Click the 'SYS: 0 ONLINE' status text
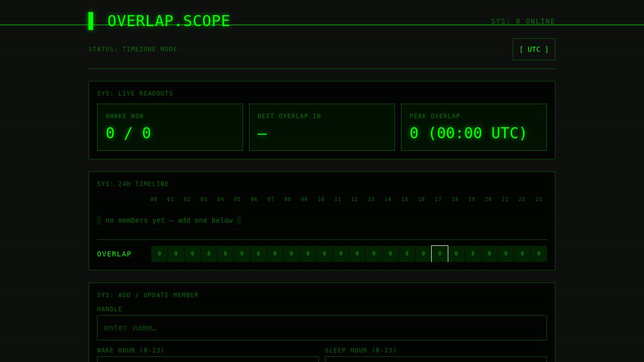 click(523, 21)
